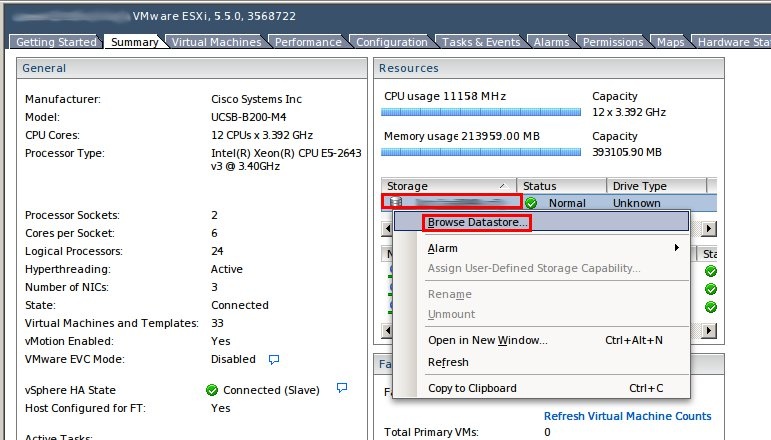
Task: Click the green Normal status icon
Action: 530,203
